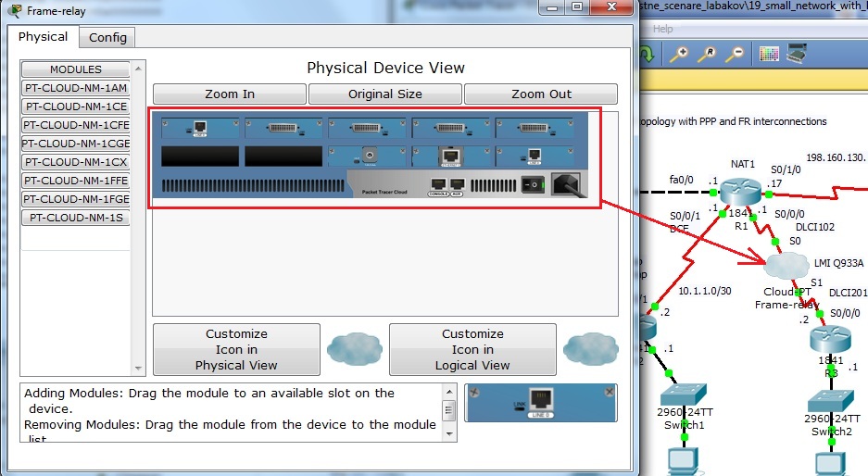868x476 pixels.
Task: Switch to the Config tab
Action: coord(107,37)
